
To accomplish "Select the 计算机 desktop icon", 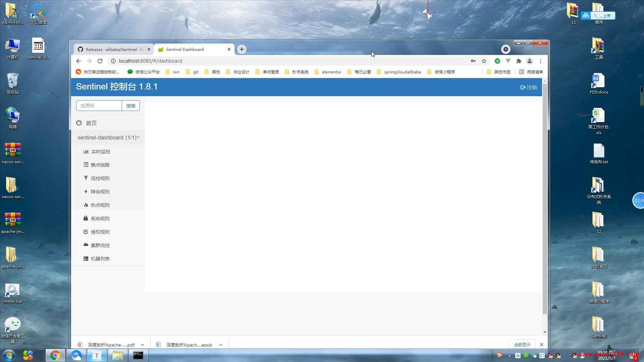I will point(13,49).
